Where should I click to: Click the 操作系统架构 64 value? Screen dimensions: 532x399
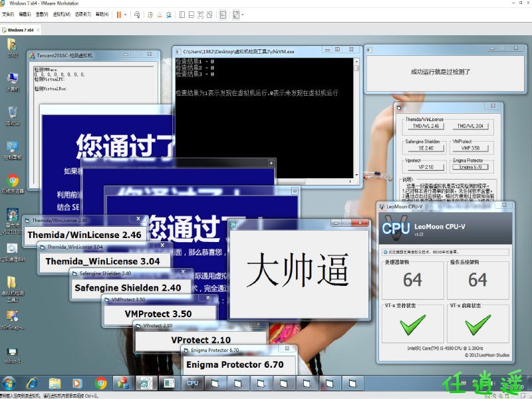477,280
